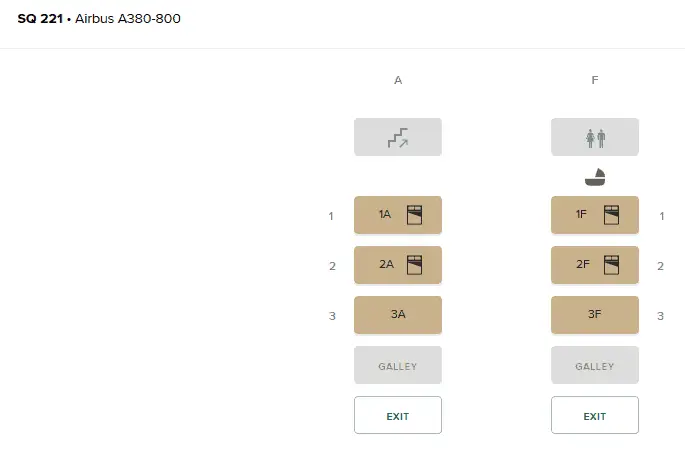
Task: Click row number 2 beside seat 2F
Action: coord(660,266)
